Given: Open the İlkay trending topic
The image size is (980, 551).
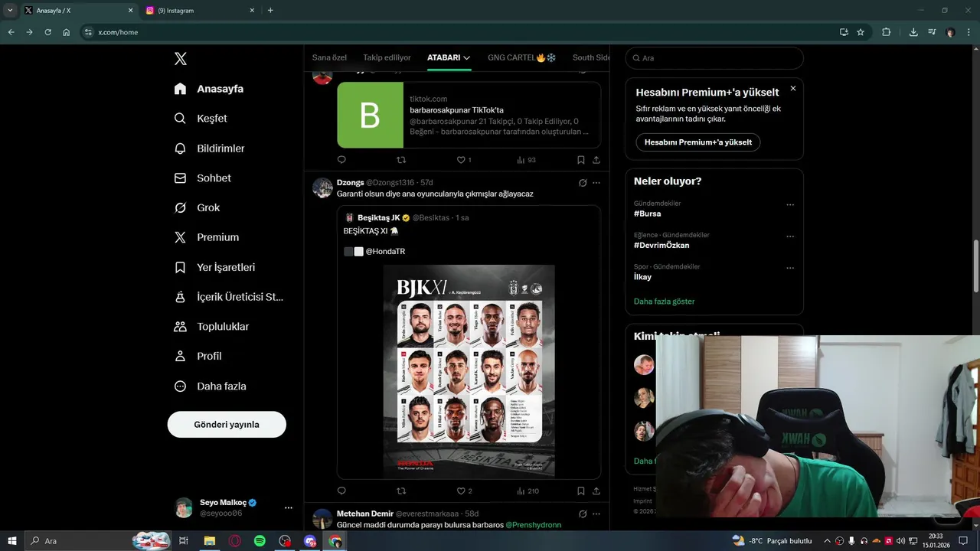Looking at the screenshot, I should pyautogui.click(x=642, y=277).
